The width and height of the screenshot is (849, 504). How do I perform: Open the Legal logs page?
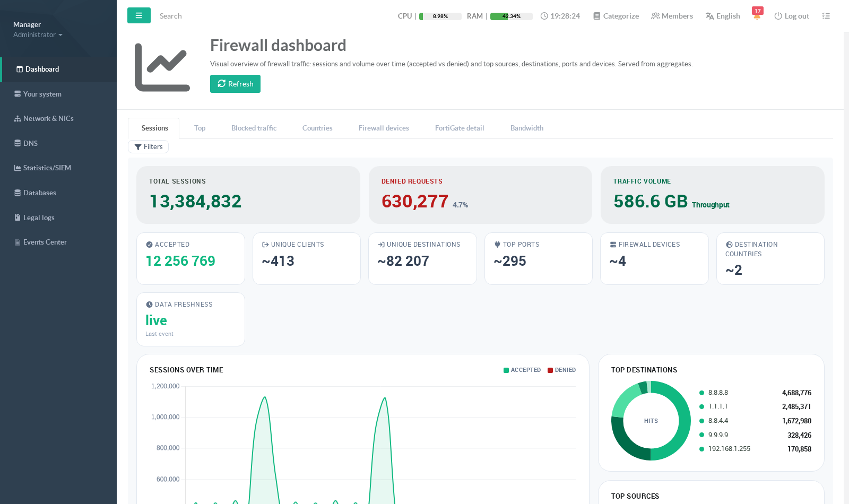(x=58, y=218)
